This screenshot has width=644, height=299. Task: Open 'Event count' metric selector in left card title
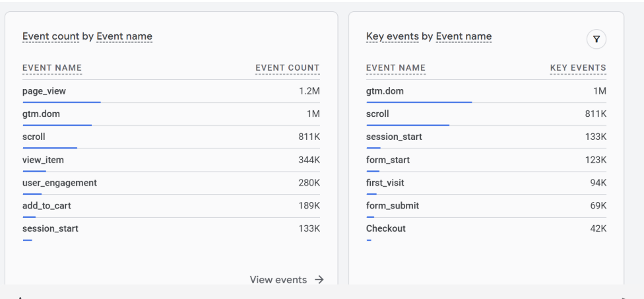coord(49,36)
